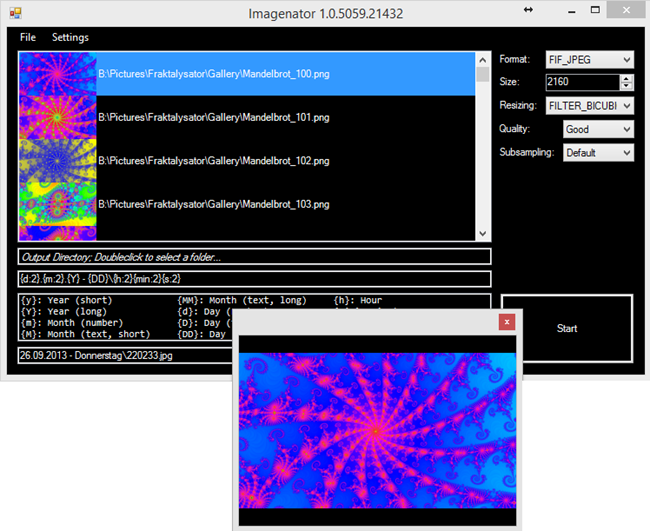Click the Output Directory field

pos(254,258)
